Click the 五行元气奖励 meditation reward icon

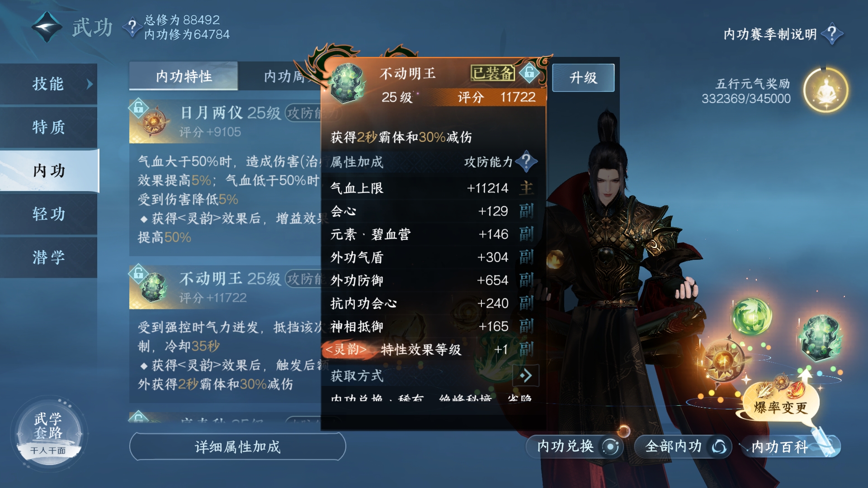[x=826, y=90]
